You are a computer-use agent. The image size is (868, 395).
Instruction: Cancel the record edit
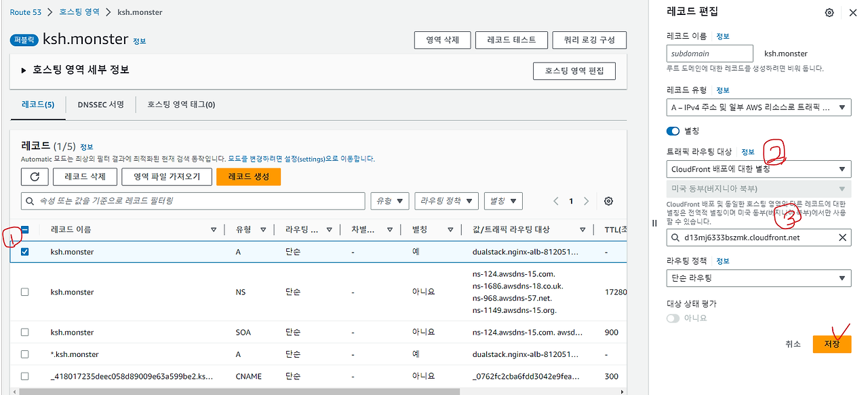click(793, 344)
